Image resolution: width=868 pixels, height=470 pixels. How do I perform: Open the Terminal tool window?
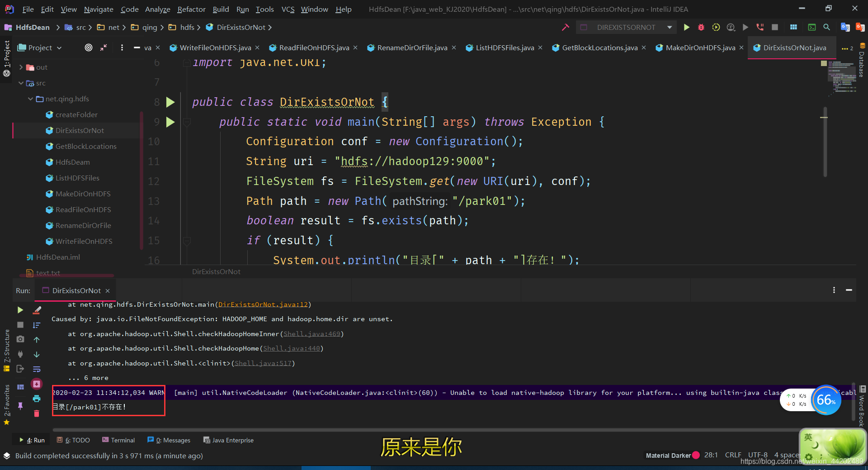[x=118, y=440]
